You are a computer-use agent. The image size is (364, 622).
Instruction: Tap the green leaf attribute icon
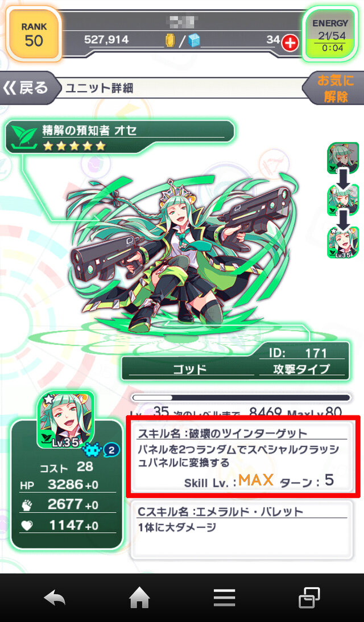(22, 137)
